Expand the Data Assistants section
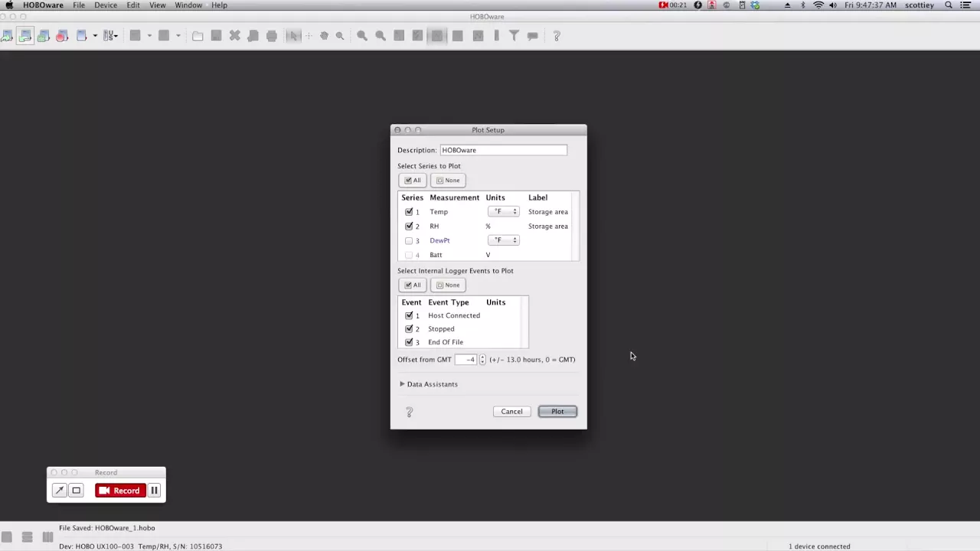Viewport: 980px width, 551px height. [402, 384]
